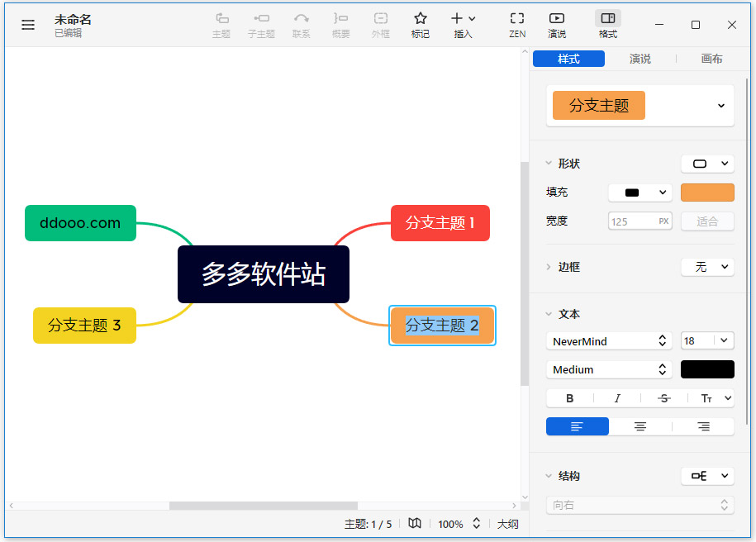Open the pitch view book icon
Screen dimensions: 756x542
pyautogui.click(x=414, y=524)
